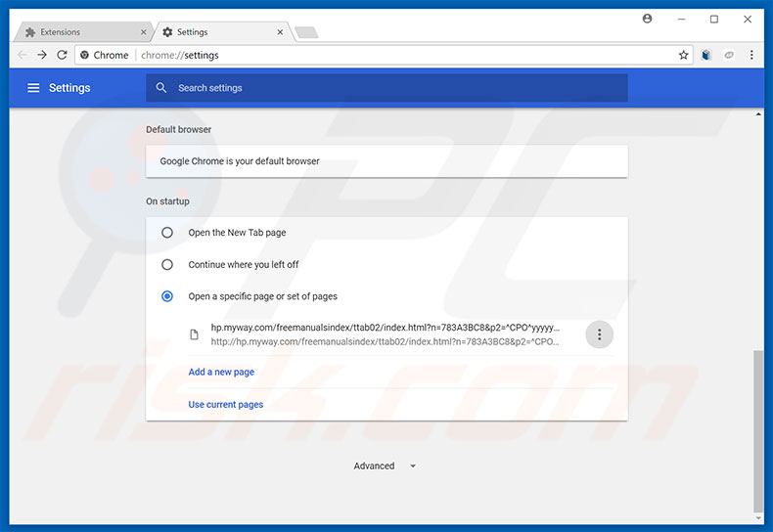Switch to the Settings tab
This screenshot has height=532, width=773.
click(x=222, y=32)
